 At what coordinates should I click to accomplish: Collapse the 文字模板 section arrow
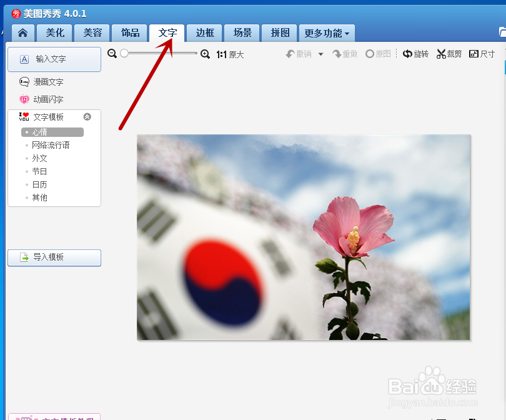coord(87,116)
